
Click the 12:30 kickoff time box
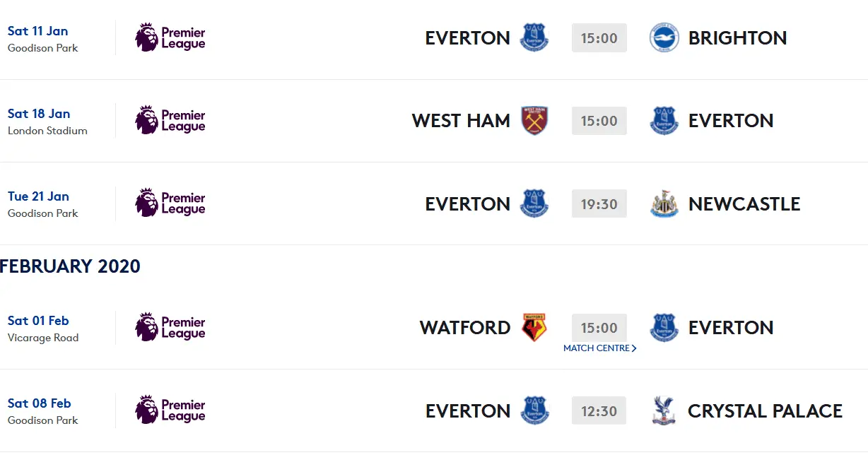tap(599, 410)
